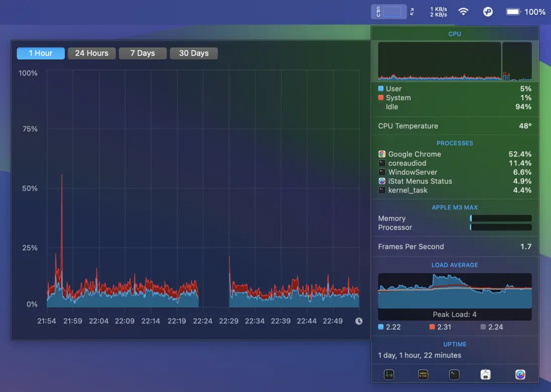The width and height of the screenshot is (551, 392).
Task: Click the APPLE M3 MAX header
Action: tap(455, 207)
